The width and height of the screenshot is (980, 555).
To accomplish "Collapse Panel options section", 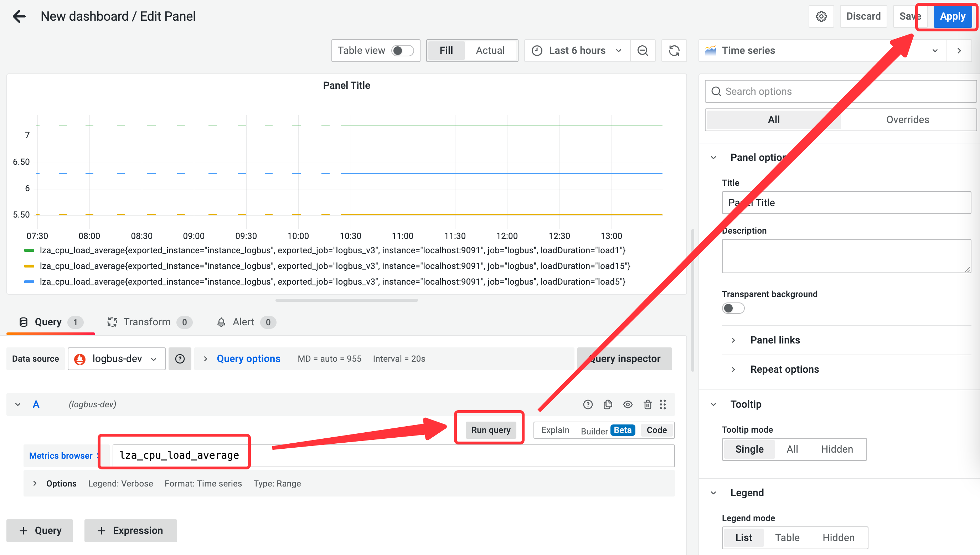I will coord(713,158).
